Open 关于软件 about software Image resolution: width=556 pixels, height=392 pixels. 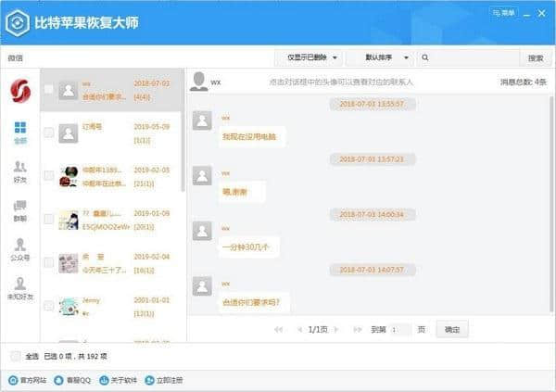click(119, 380)
